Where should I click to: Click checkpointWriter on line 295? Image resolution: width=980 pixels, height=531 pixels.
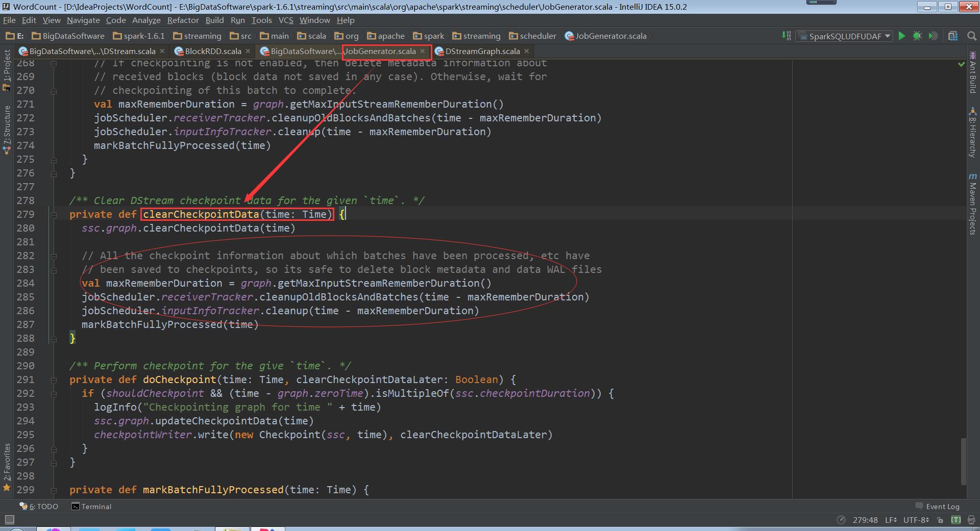pos(143,435)
